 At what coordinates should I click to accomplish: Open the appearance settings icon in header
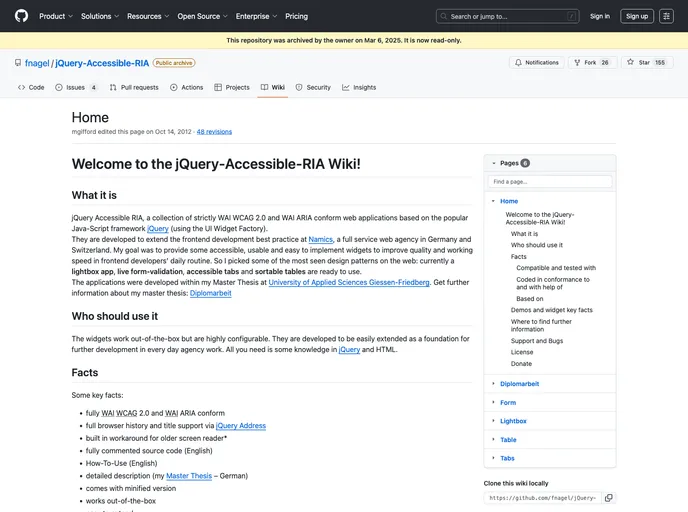pyautogui.click(x=666, y=16)
